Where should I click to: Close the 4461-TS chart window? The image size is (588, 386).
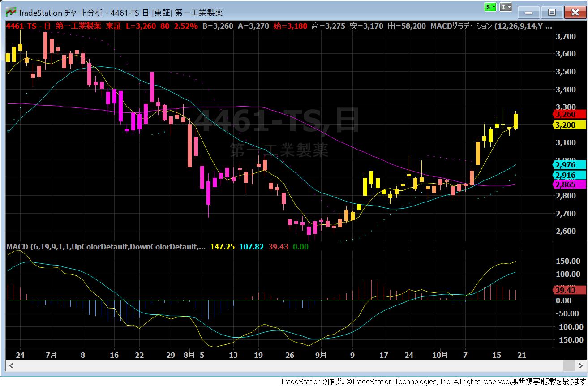575,12
